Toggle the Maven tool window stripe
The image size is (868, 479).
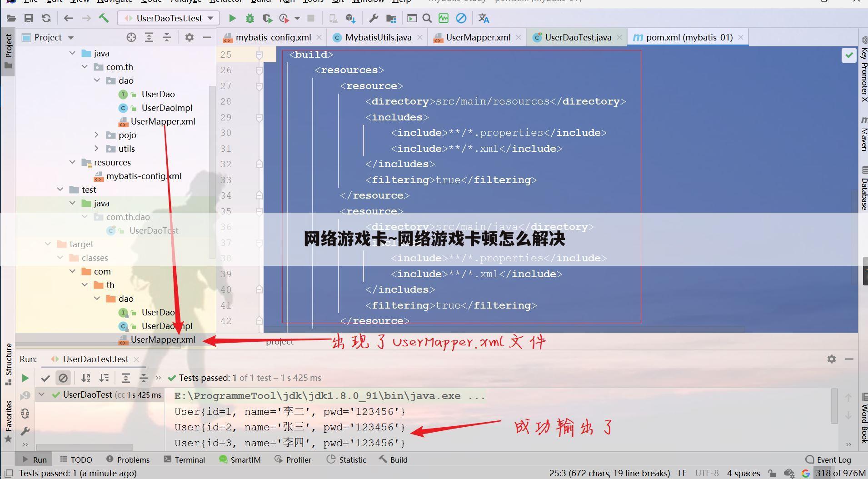(863, 134)
